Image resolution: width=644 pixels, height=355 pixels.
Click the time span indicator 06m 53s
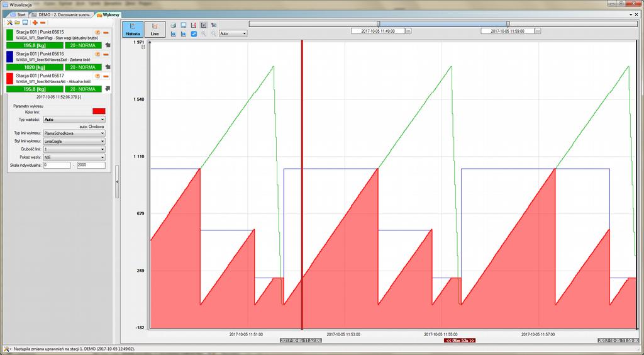click(x=460, y=340)
